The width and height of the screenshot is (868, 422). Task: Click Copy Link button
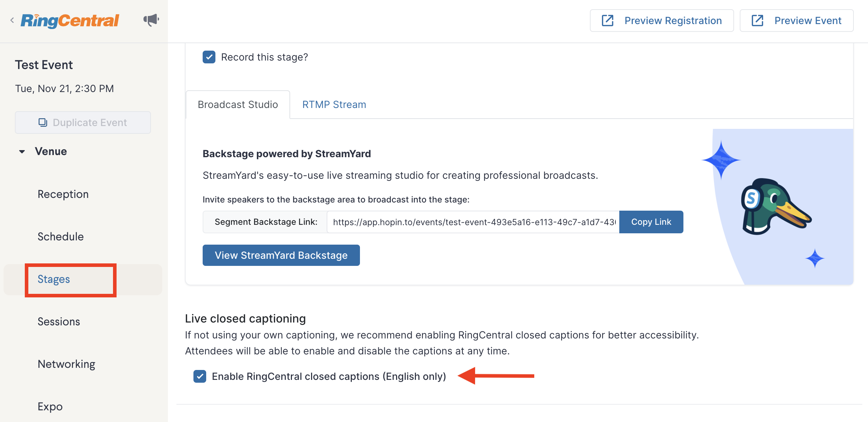tap(651, 222)
